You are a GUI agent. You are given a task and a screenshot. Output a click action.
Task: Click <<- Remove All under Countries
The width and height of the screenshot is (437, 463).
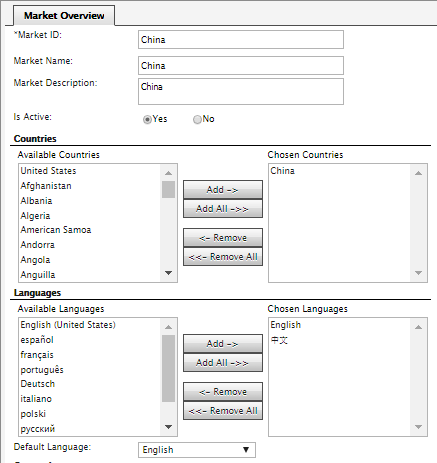(223, 257)
